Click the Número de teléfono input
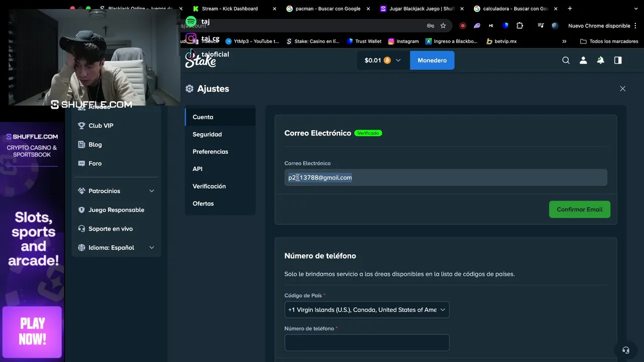Image resolution: width=644 pixels, height=362 pixels. click(367, 343)
